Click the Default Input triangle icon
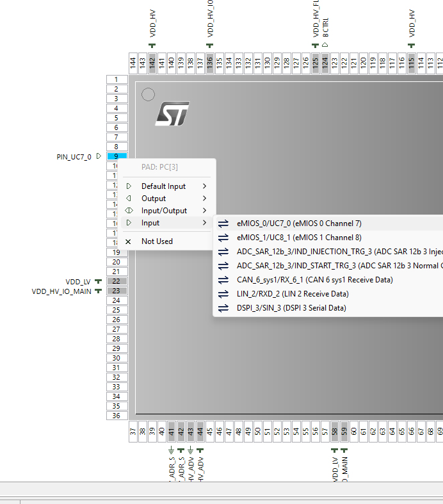 [129, 186]
